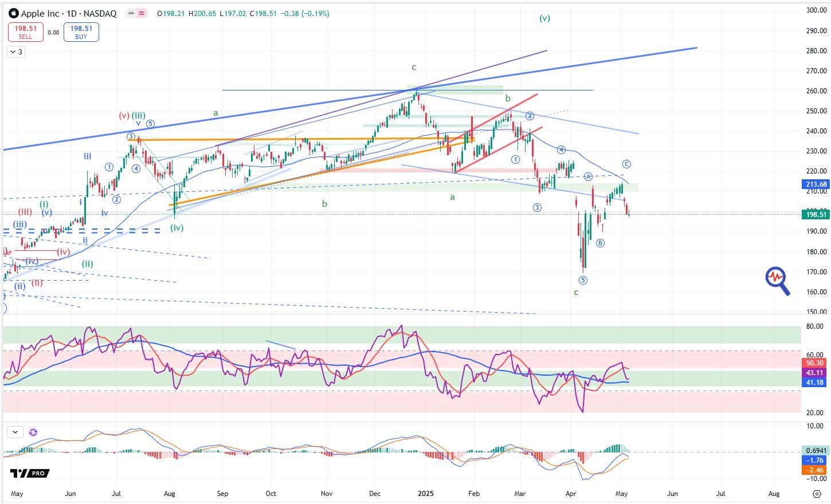Click the Aug label at the right of the time axis
Image resolution: width=831 pixels, height=504 pixels.
(x=774, y=494)
